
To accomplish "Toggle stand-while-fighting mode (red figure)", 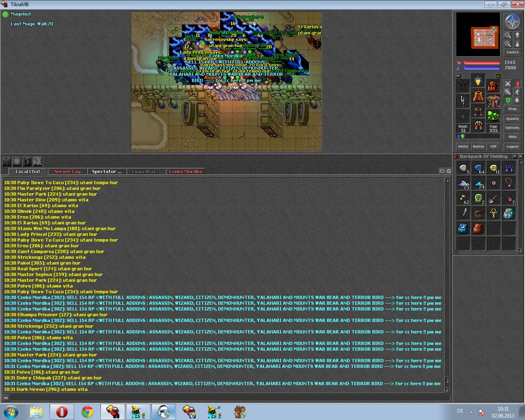I will 517,84.
